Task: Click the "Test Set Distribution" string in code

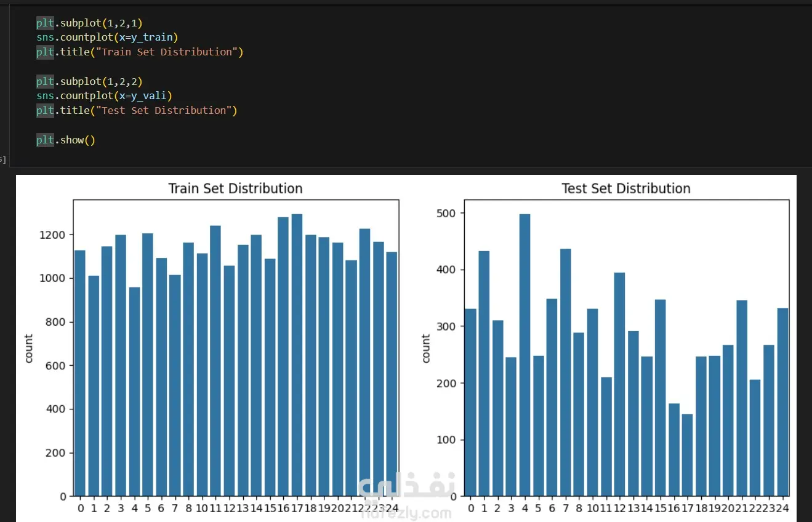Action: point(163,111)
